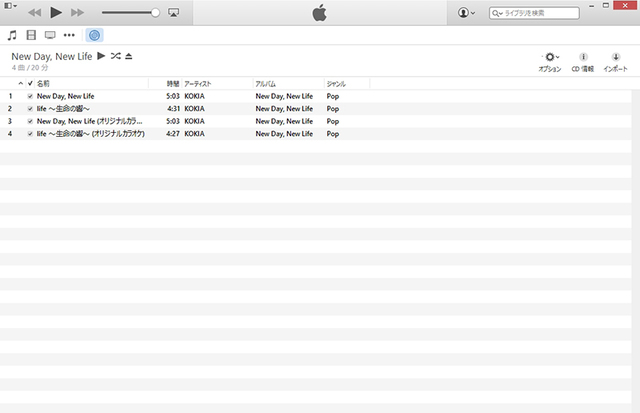Click the CD 情報 button
Screen dimensions: 640x413
pyautogui.click(x=583, y=62)
